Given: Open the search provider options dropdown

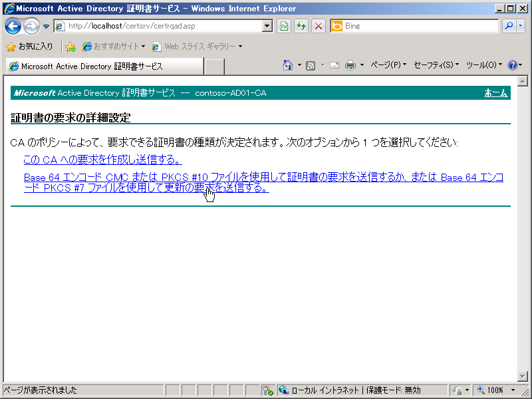Looking at the screenshot, I should tap(521, 26).
